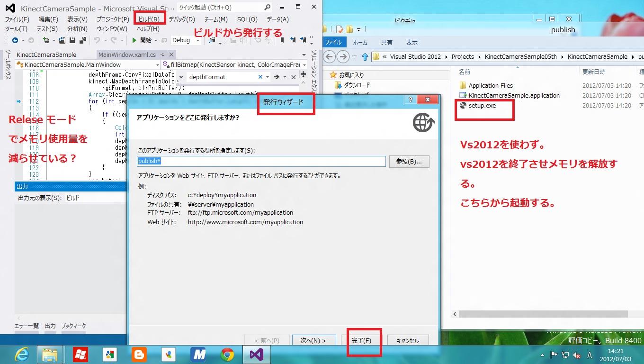This screenshot has width=644, height=364.
Task: Start debugging with the green play button
Action: (134, 40)
